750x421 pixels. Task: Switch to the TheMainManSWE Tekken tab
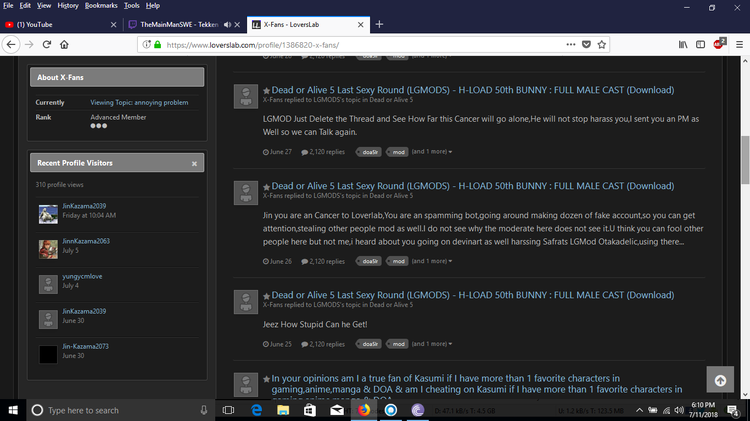tap(179, 24)
